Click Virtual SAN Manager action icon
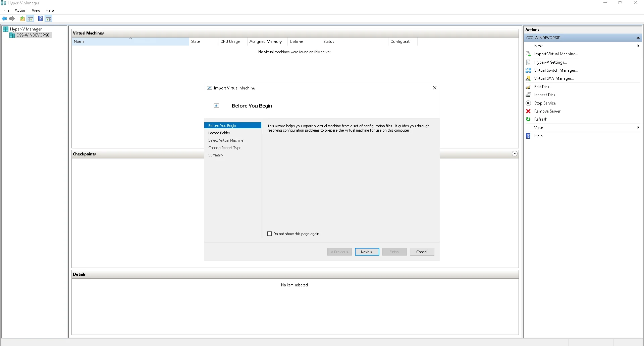 click(528, 78)
